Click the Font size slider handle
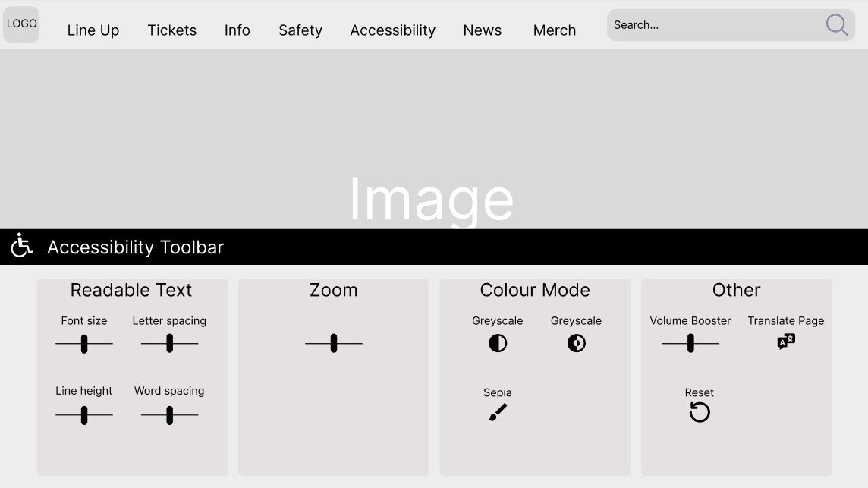Viewport: 868px width, 488px height. 84,344
